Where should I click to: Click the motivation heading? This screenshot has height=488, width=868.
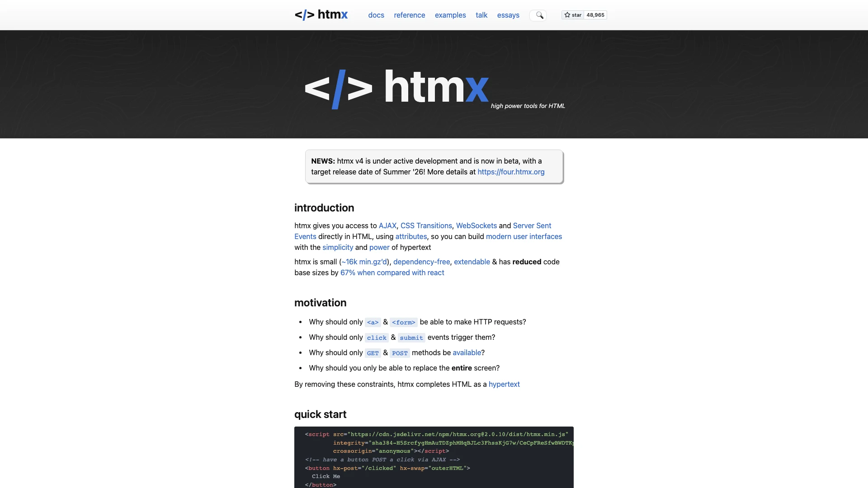(321, 303)
